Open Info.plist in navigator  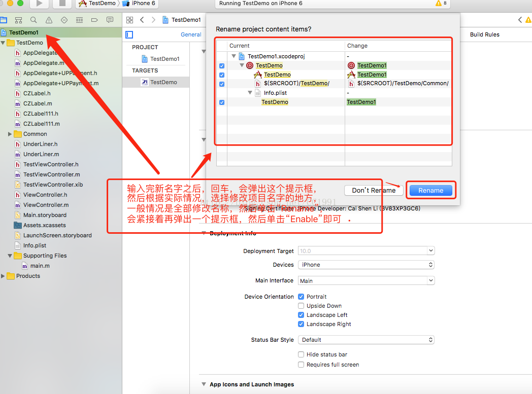point(35,246)
